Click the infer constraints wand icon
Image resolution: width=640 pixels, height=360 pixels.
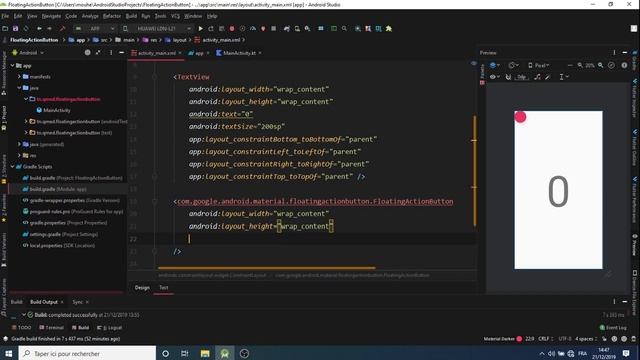[x=548, y=77]
